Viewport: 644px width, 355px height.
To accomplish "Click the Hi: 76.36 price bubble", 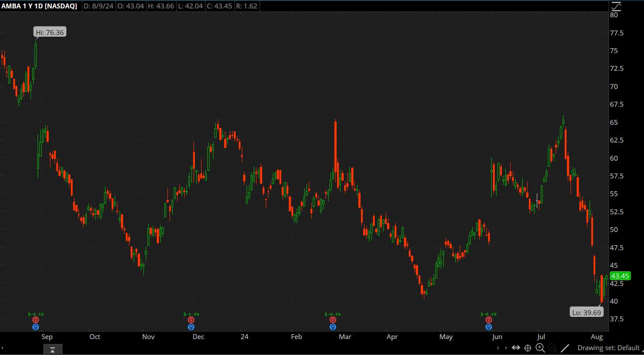I will (x=50, y=32).
